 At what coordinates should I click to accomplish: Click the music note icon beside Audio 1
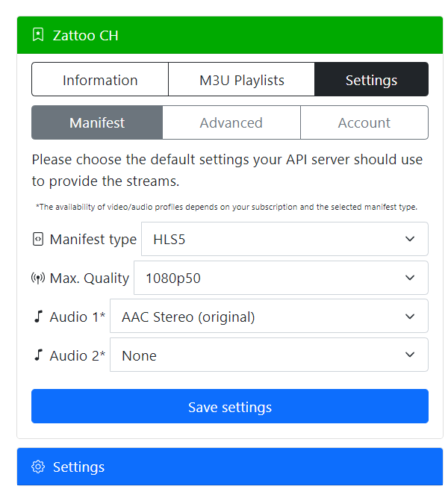click(38, 317)
